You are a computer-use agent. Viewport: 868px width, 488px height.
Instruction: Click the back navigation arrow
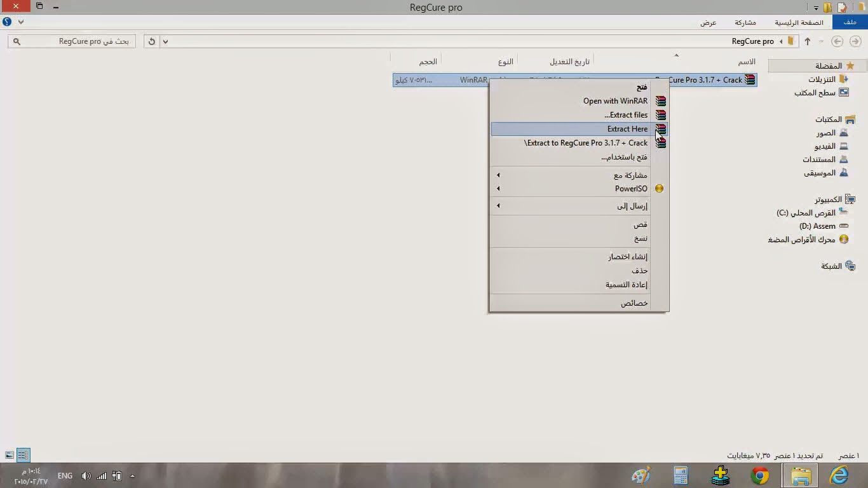tap(855, 41)
